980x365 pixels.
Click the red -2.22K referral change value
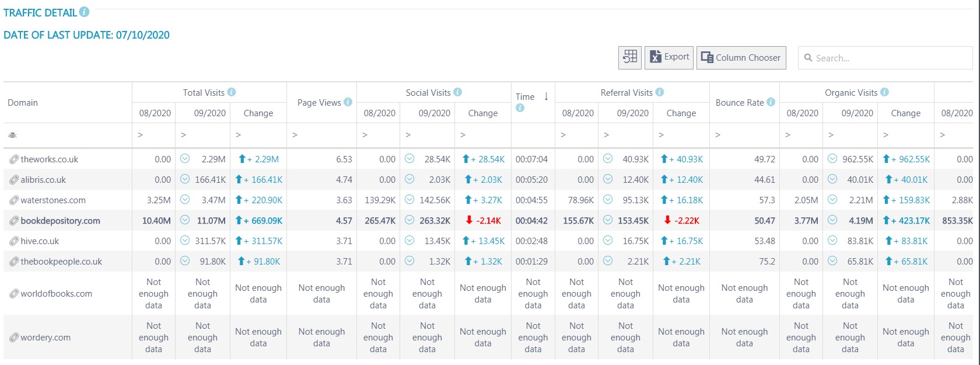tap(687, 221)
